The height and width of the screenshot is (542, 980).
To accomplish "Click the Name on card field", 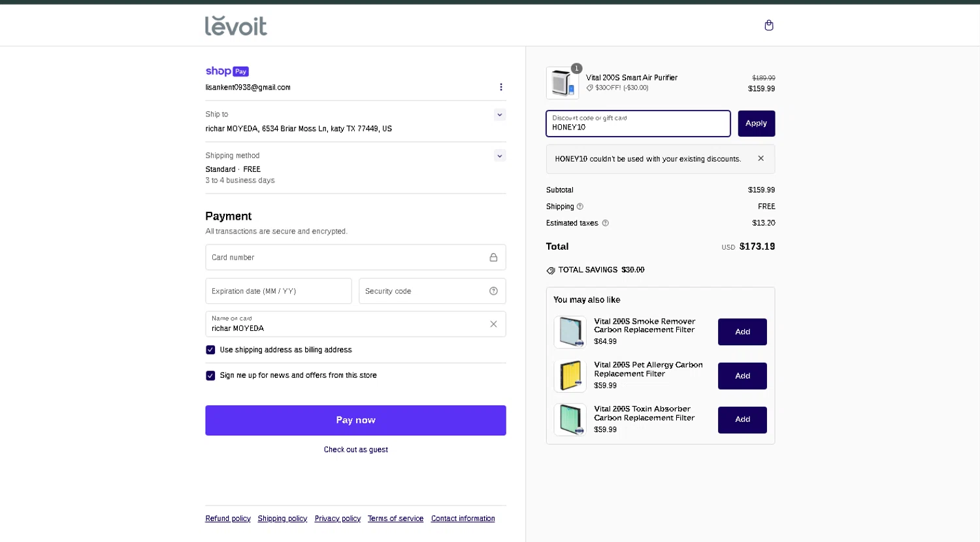I will (x=355, y=324).
